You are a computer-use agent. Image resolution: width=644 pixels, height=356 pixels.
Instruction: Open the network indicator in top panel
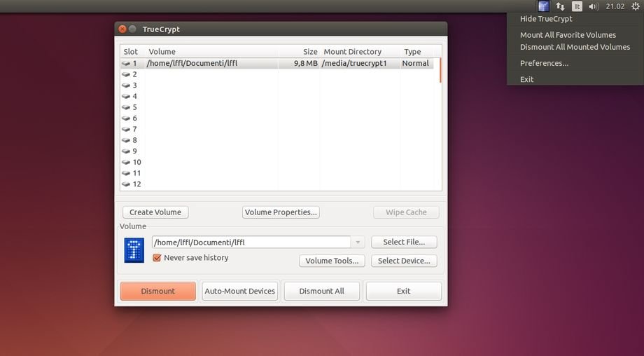tap(560, 6)
